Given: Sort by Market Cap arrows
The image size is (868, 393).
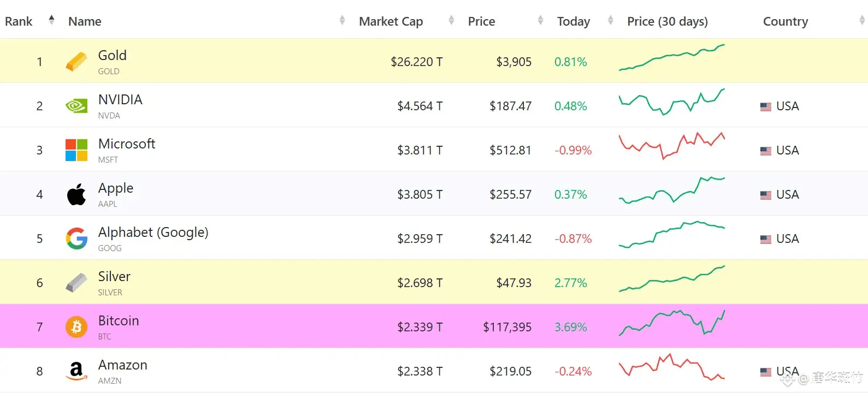Looking at the screenshot, I should (451, 20).
